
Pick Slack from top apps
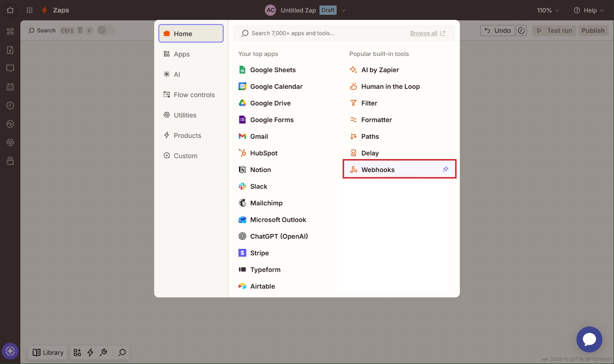click(253, 186)
